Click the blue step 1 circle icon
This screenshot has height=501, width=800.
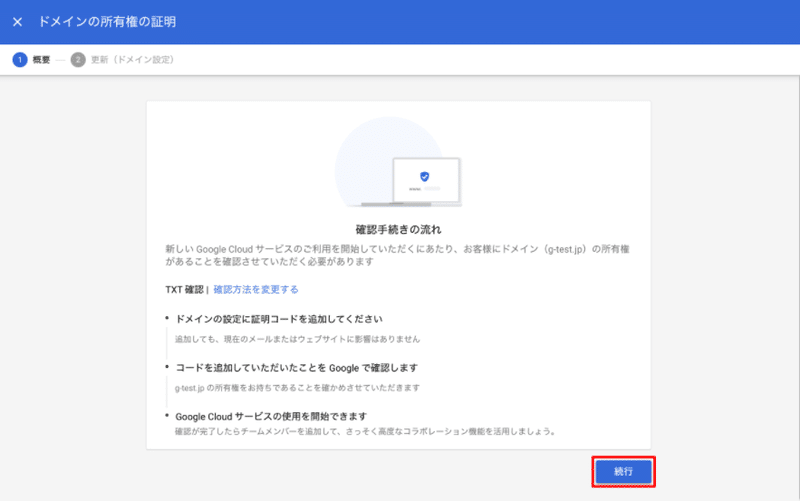point(20,60)
